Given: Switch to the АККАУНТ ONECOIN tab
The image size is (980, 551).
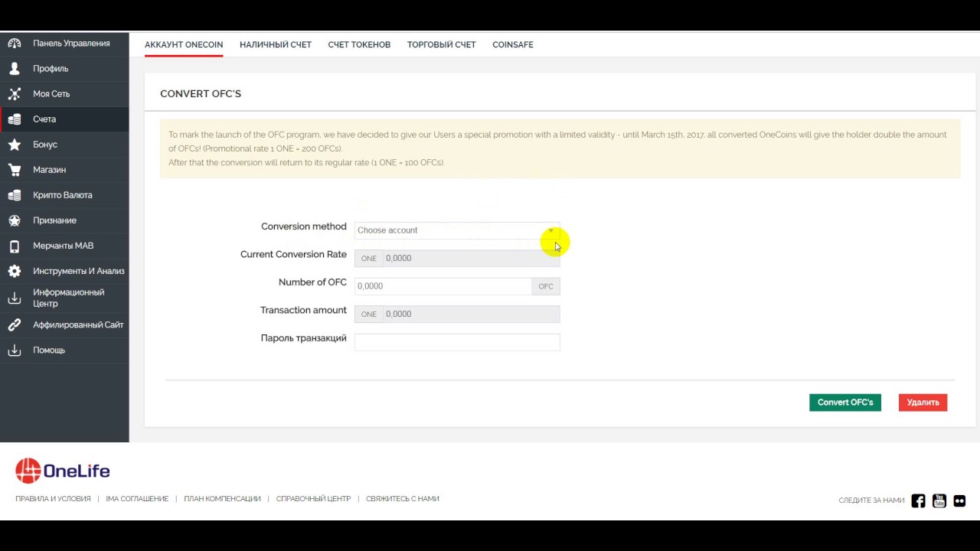Looking at the screenshot, I should tap(184, 44).
